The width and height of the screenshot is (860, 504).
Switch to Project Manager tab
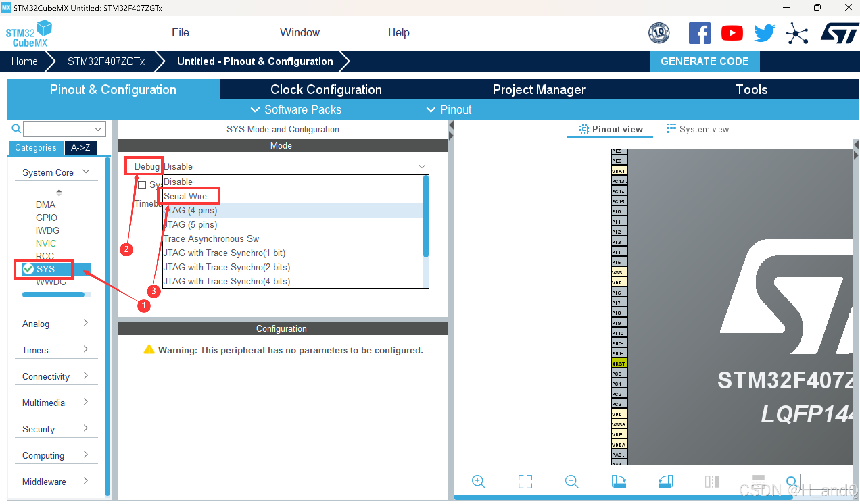pos(539,89)
